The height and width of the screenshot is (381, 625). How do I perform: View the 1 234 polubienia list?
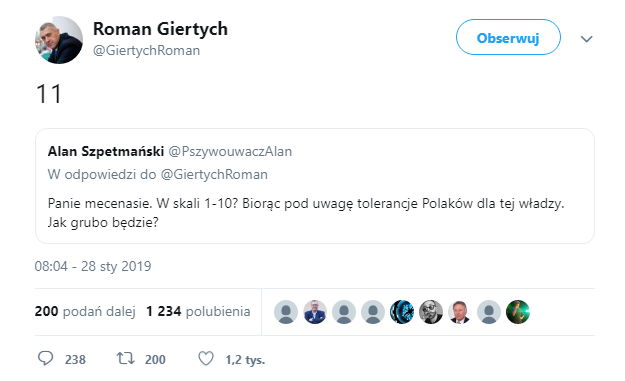pos(198,311)
